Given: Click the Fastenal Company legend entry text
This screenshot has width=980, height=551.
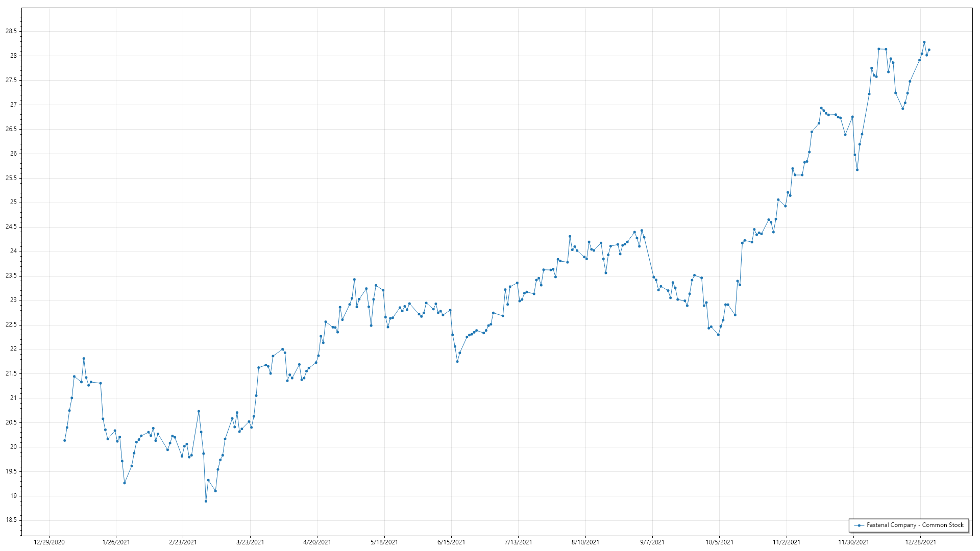Looking at the screenshot, I should pyautogui.click(x=915, y=525).
